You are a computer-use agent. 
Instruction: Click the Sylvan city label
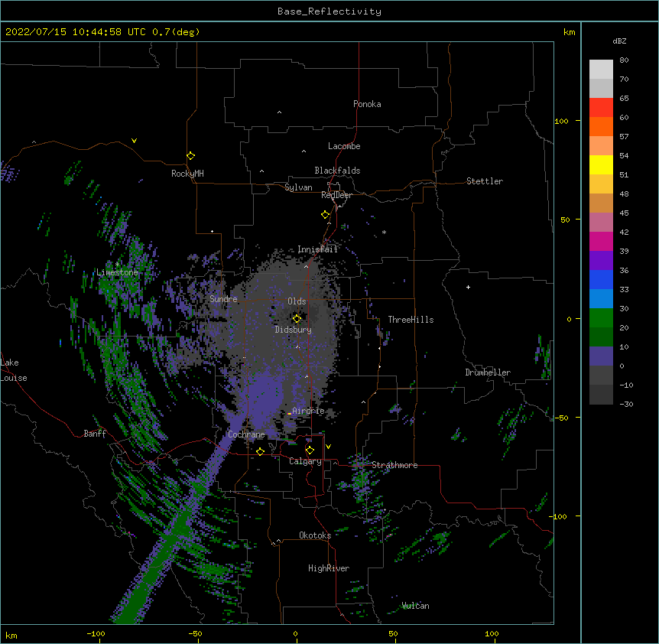point(298,187)
